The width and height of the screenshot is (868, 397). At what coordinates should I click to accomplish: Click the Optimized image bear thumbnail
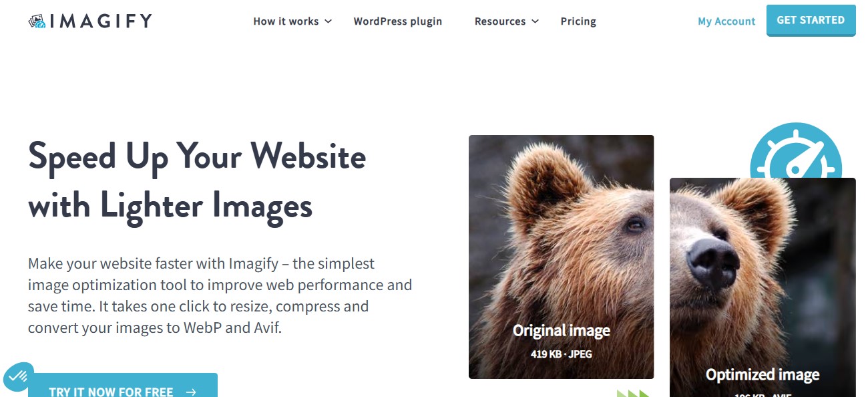[x=763, y=287]
